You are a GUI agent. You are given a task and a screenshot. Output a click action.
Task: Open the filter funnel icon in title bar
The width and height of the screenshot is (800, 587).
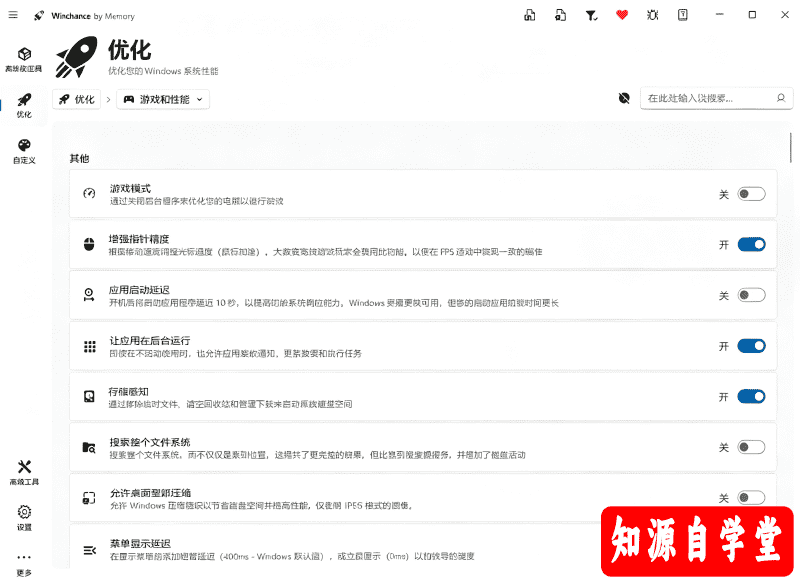point(591,15)
